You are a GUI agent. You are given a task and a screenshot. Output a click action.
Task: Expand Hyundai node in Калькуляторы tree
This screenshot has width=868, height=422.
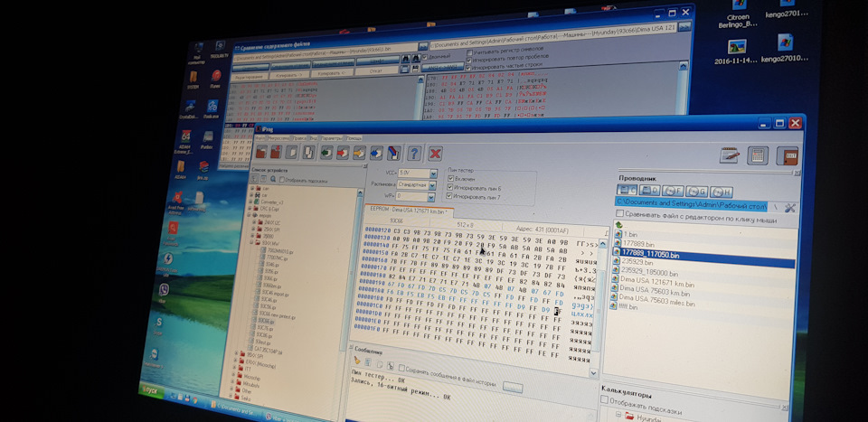point(618,415)
